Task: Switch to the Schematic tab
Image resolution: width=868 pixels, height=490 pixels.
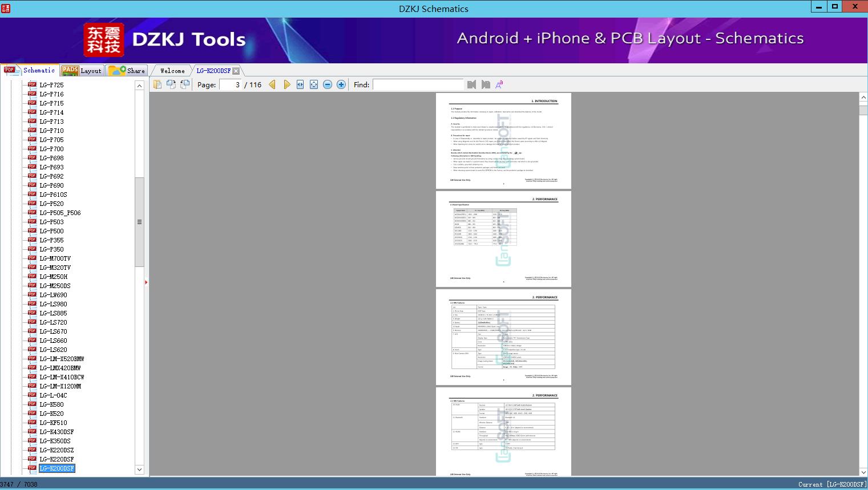Action: pyautogui.click(x=30, y=70)
